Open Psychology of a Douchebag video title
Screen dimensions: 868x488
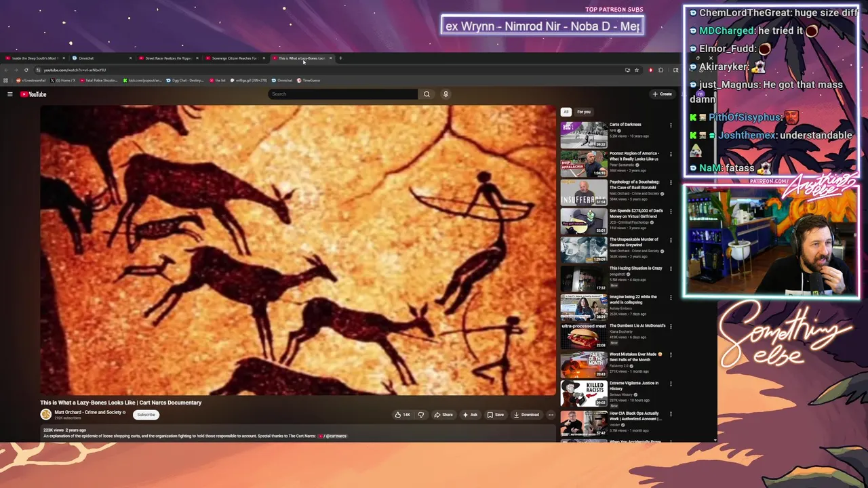coord(635,184)
